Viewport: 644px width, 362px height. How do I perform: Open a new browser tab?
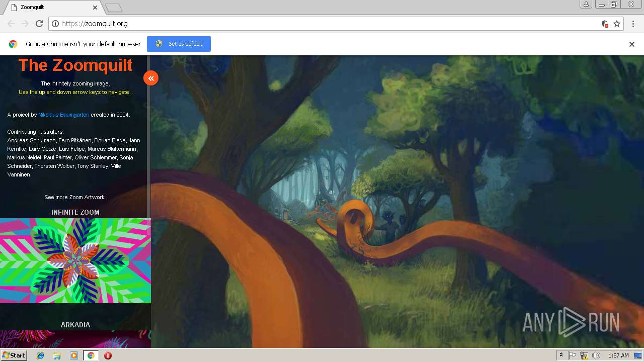click(x=114, y=8)
